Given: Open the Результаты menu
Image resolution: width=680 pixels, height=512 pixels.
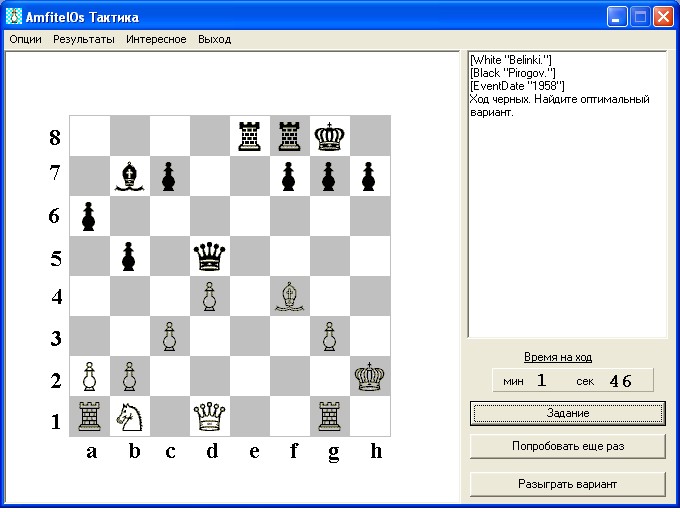Looking at the screenshot, I should [x=84, y=39].
